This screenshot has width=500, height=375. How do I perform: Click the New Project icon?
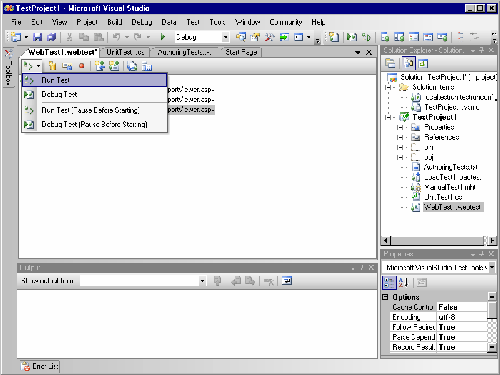pos(15,37)
